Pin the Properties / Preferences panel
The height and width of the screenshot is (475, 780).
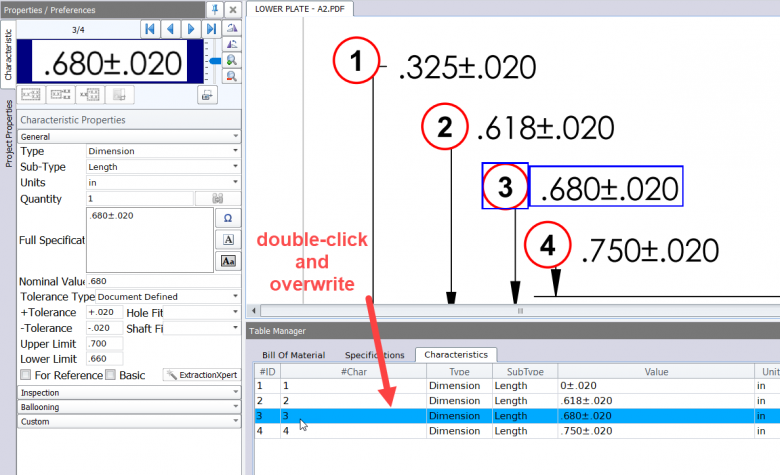pyautogui.click(x=215, y=9)
